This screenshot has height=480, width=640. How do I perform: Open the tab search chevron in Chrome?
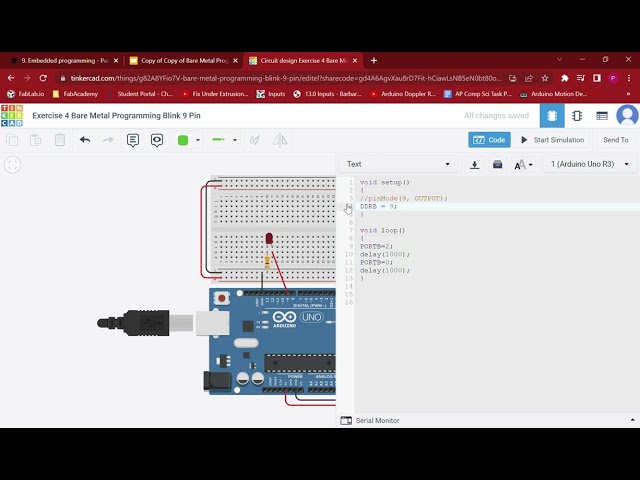point(559,60)
